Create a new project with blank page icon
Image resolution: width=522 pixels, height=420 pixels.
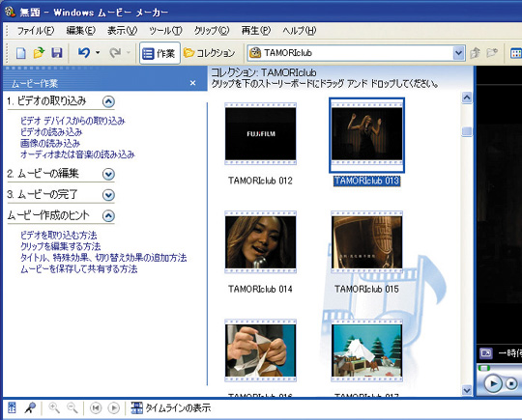coord(20,53)
